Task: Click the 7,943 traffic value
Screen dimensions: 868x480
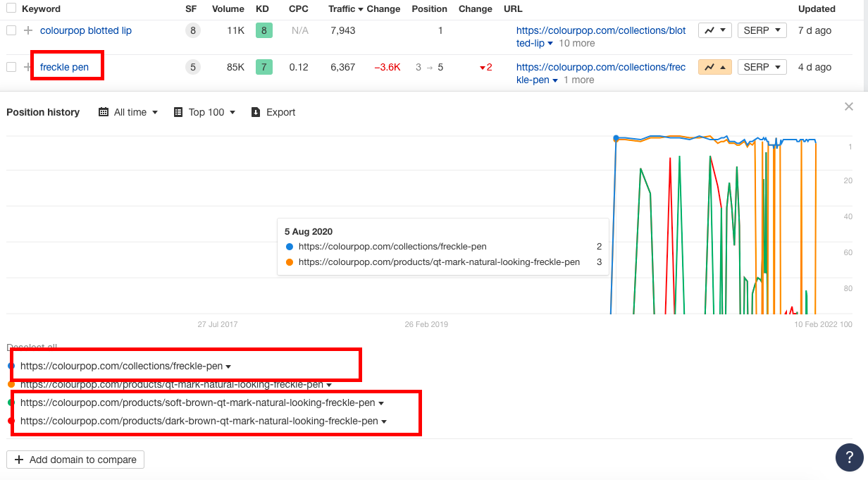Action: 342,30
